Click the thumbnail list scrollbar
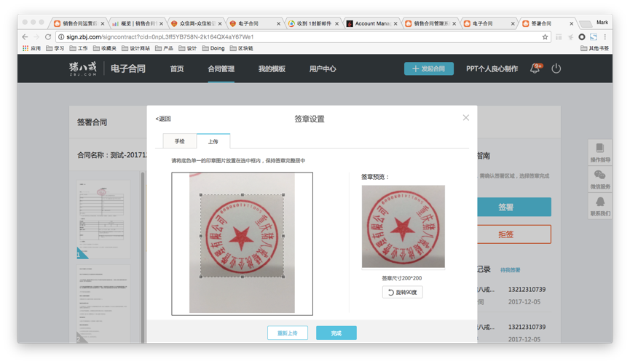Screen dimensions: 630x364 coord(142,257)
